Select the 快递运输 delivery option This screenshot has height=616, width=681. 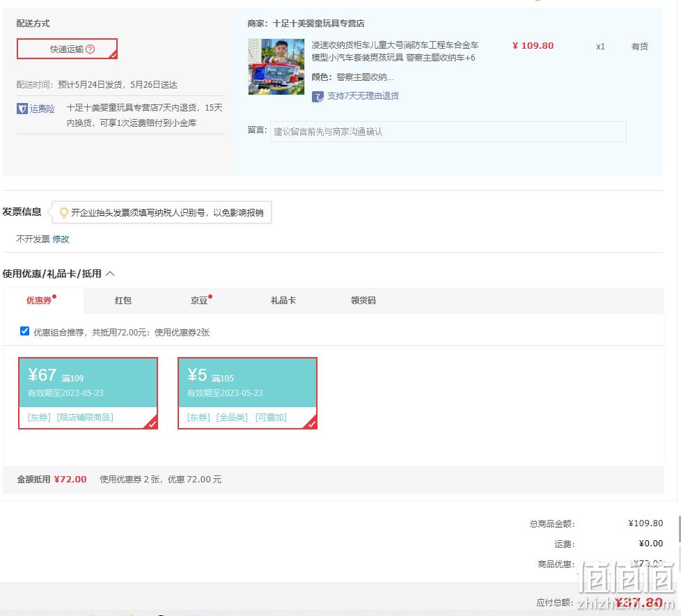click(67, 49)
